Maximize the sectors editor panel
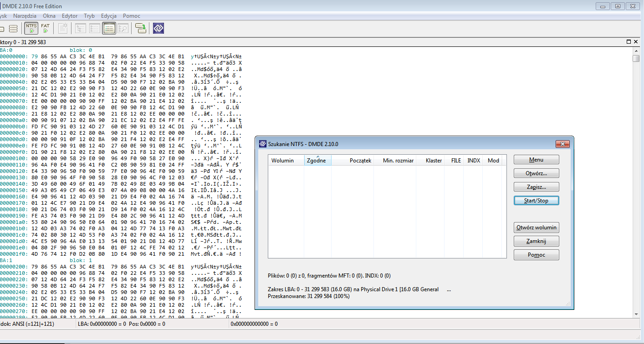644x344 pixels. point(628,42)
